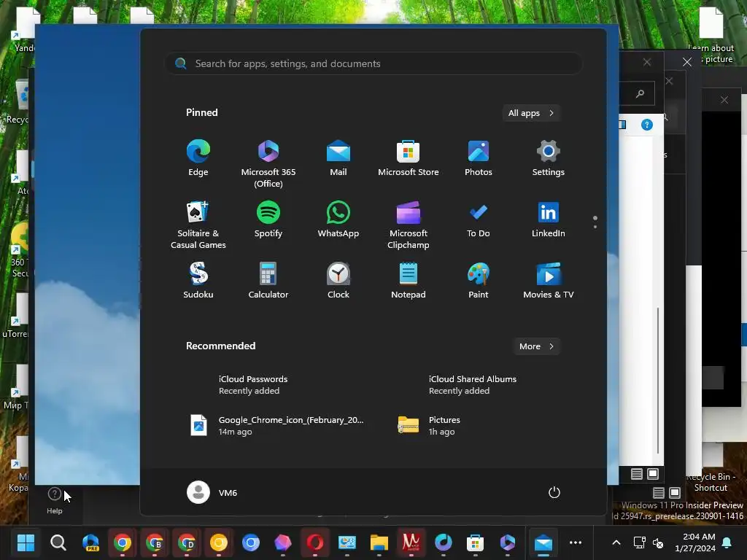Image resolution: width=747 pixels, height=560 pixels.
Task: Click the Windows Start button on taskbar
Action: (x=26, y=542)
